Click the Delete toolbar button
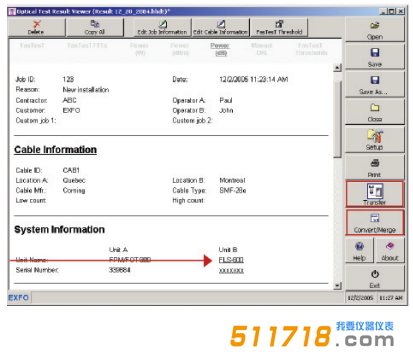 click(x=36, y=27)
